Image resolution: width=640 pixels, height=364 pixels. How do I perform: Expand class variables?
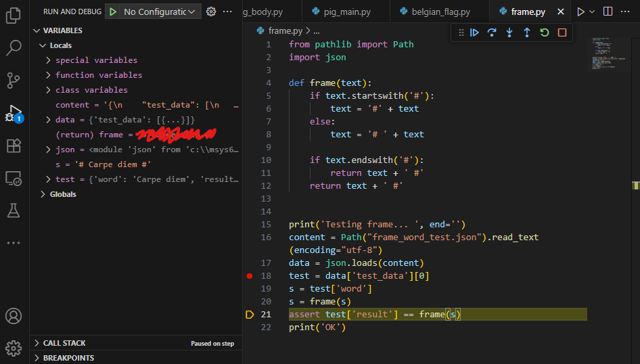(49, 90)
